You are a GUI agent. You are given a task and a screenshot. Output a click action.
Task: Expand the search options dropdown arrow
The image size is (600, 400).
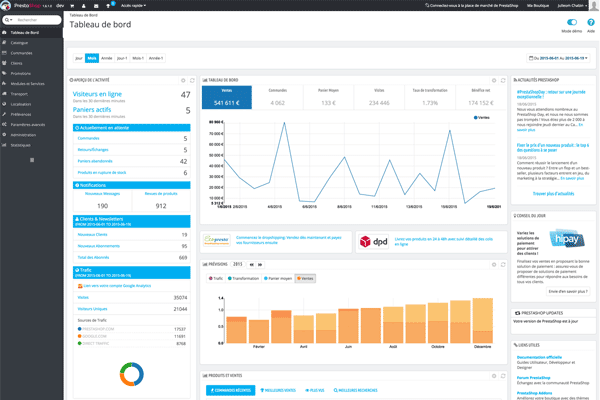tap(12, 19)
